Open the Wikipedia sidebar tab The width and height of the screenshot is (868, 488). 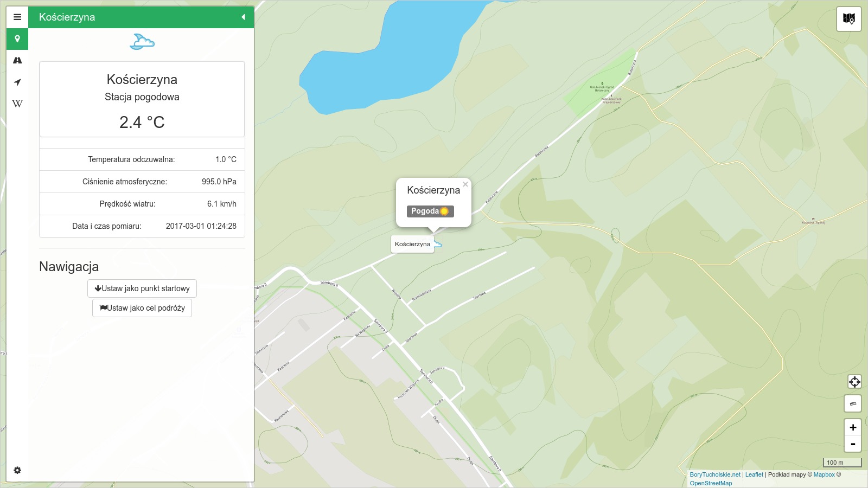coord(17,104)
